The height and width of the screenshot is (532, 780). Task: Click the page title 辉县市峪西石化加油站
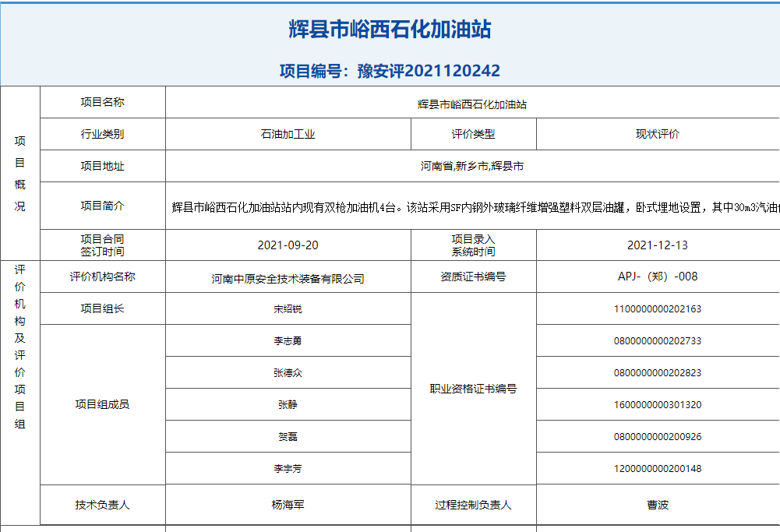390,30
